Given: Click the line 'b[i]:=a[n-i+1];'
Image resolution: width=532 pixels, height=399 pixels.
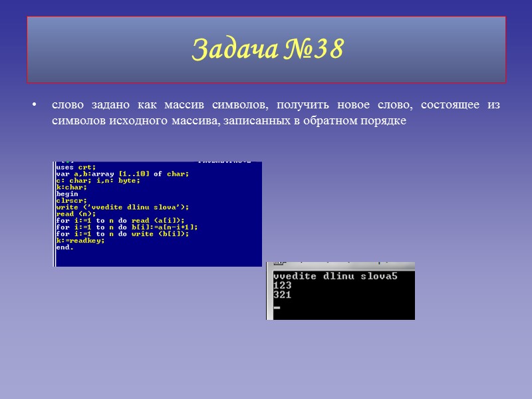Looking at the screenshot, I should (126, 227).
